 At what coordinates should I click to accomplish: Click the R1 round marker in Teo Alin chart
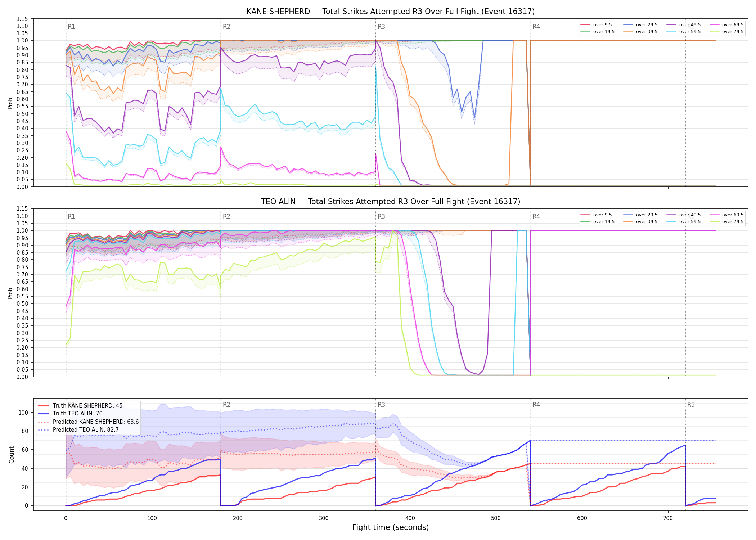point(71,216)
